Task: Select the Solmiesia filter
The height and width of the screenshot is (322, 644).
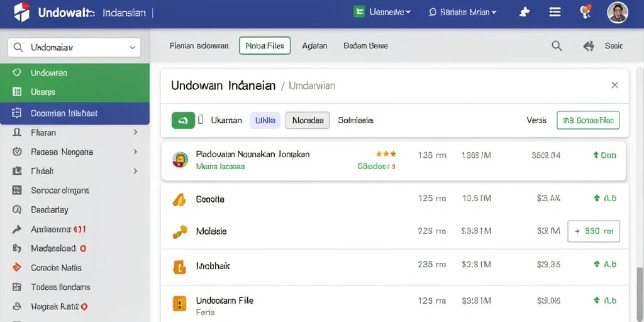Action: click(x=356, y=120)
